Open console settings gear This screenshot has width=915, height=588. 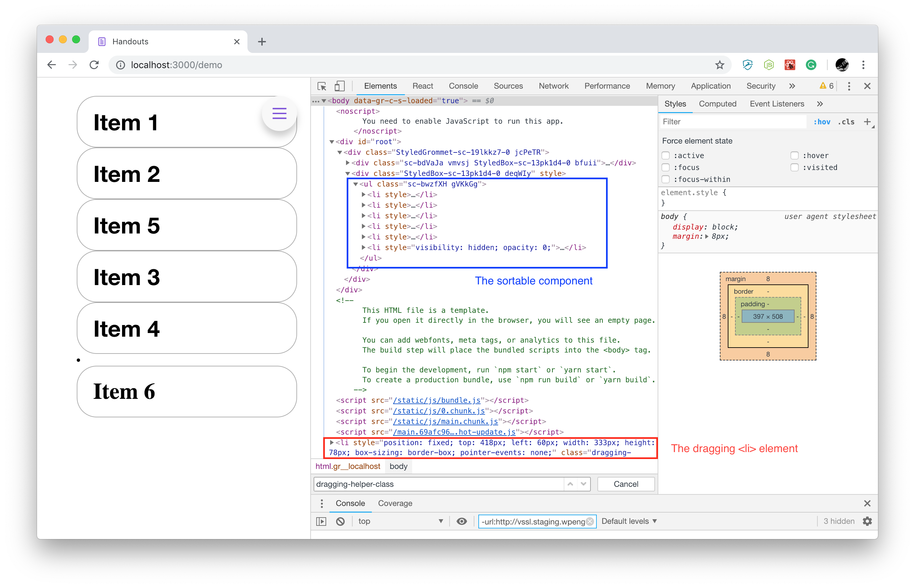(867, 521)
